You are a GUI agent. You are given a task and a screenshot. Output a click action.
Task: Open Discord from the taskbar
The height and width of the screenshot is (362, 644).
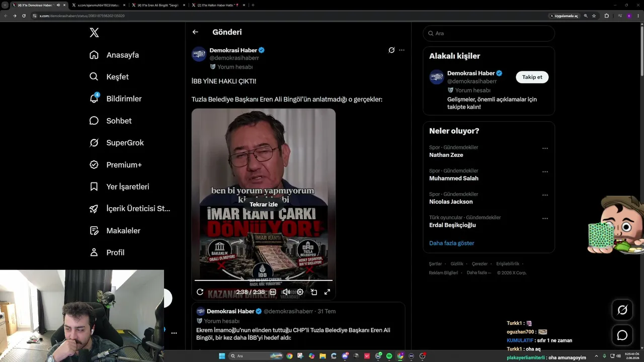(x=345, y=356)
